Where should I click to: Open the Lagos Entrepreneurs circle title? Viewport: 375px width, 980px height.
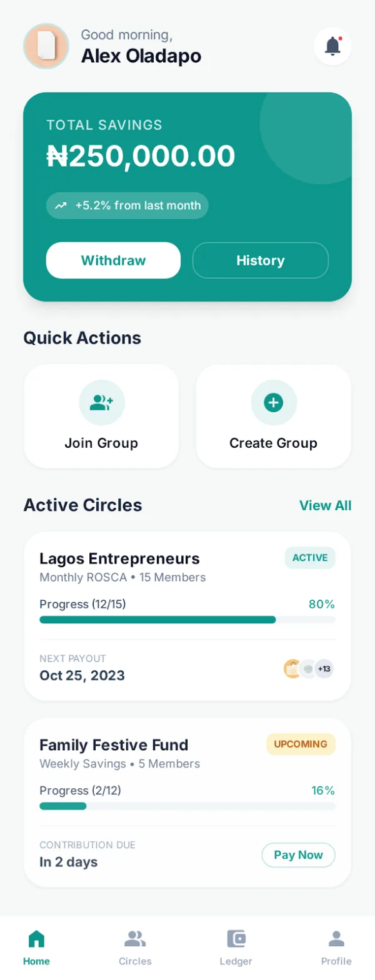point(119,558)
